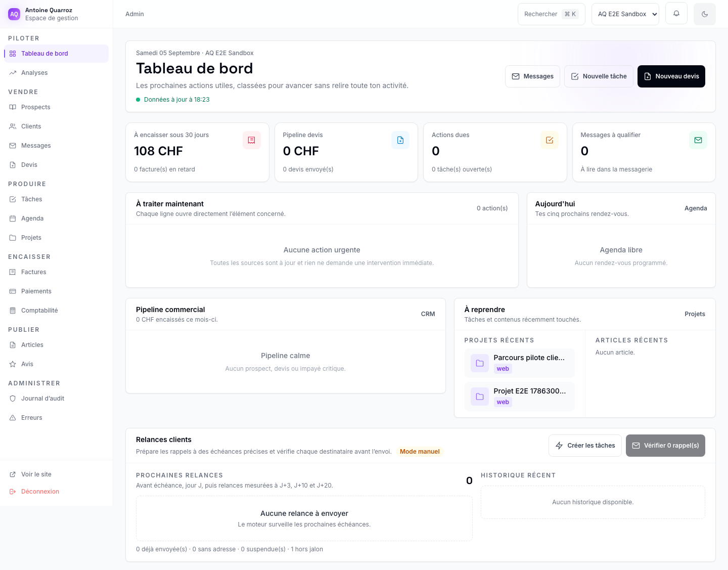This screenshot has width=728, height=570.
Task: Toggle dark mode with the moon icon
Action: point(705,14)
